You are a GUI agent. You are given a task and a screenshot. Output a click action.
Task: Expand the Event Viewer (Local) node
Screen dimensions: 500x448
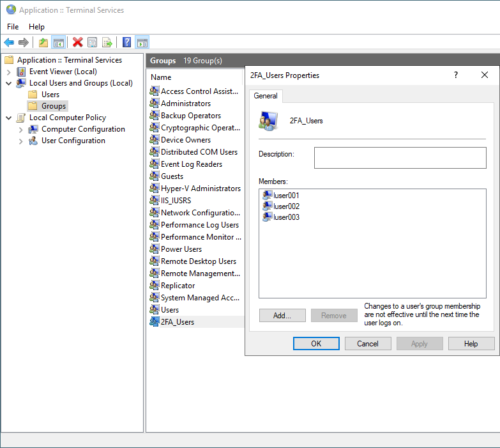tap(9, 72)
